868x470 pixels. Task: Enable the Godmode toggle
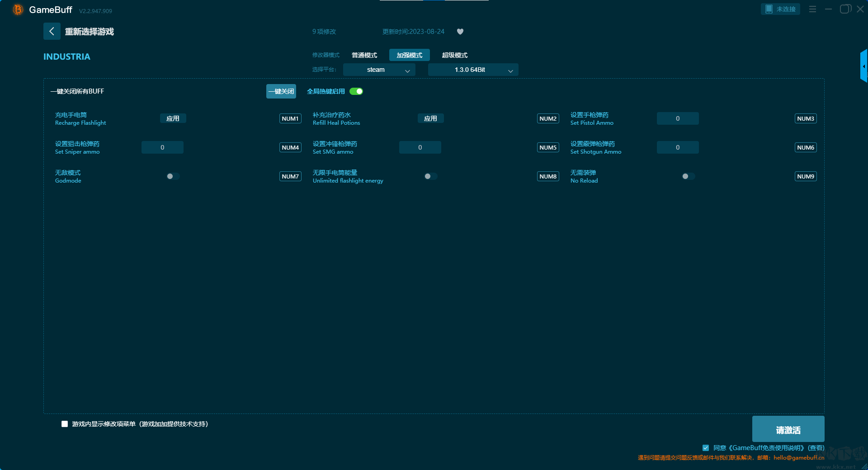click(173, 176)
